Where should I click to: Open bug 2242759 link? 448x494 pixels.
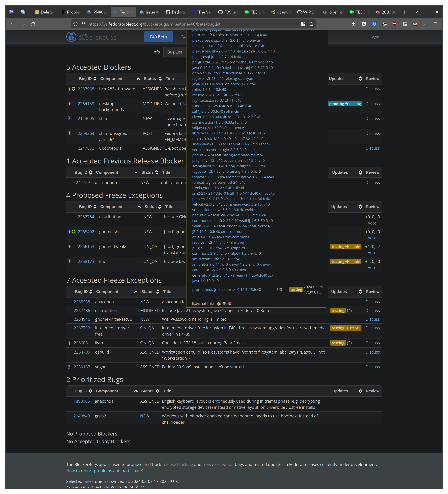click(82, 183)
